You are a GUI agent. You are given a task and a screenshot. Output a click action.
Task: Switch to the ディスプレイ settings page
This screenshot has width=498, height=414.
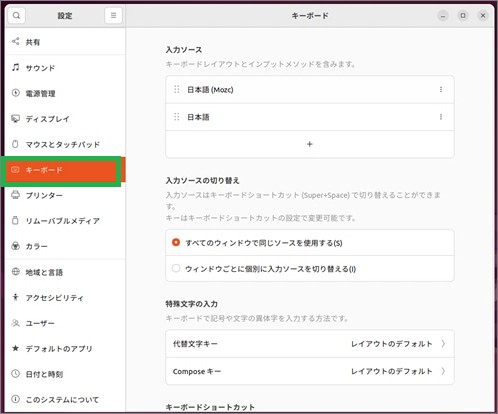tap(65, 119)
